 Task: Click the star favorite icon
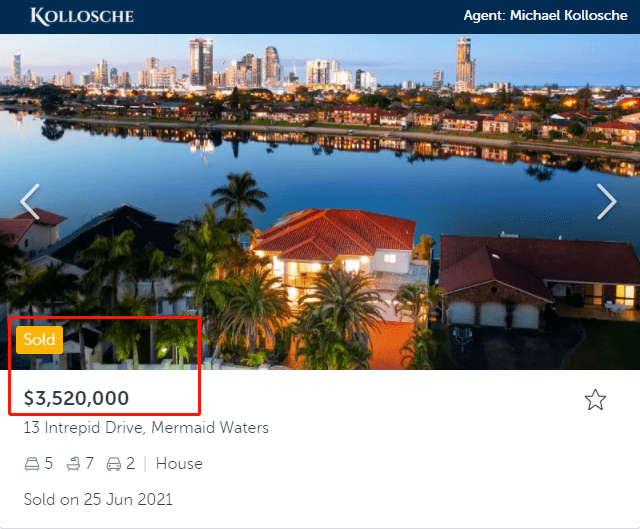[x=595, y=400]
